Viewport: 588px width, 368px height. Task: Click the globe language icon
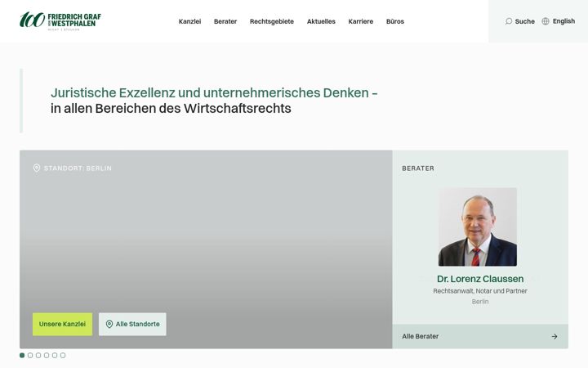pos(546,21)
